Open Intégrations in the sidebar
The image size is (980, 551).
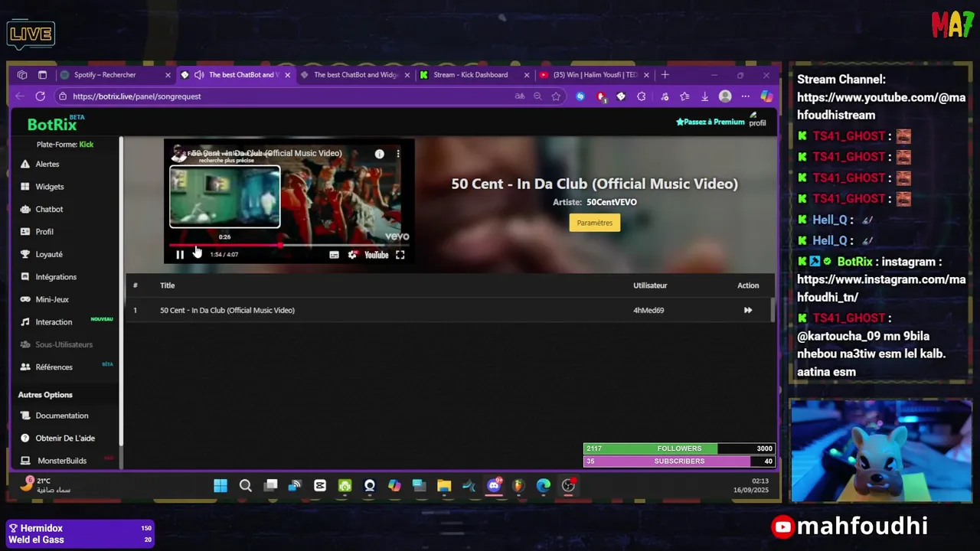[56, 277]
